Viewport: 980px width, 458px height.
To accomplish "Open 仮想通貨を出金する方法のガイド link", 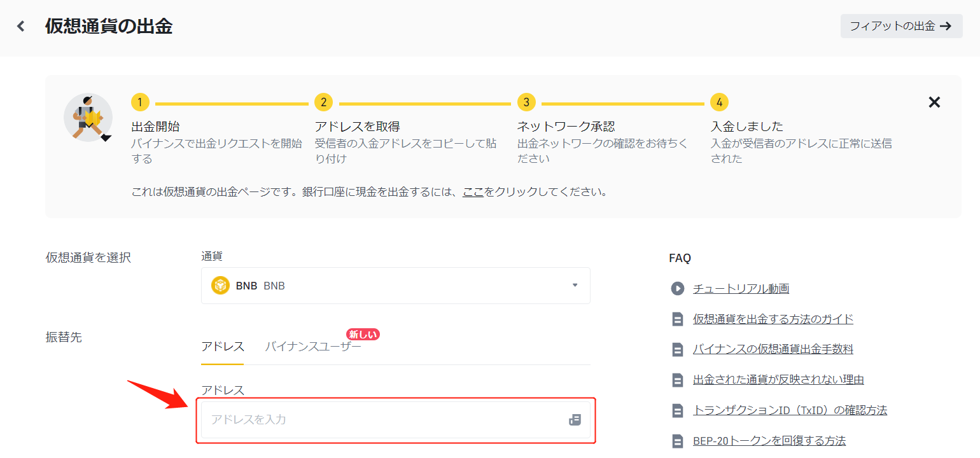I will (773, 319).
